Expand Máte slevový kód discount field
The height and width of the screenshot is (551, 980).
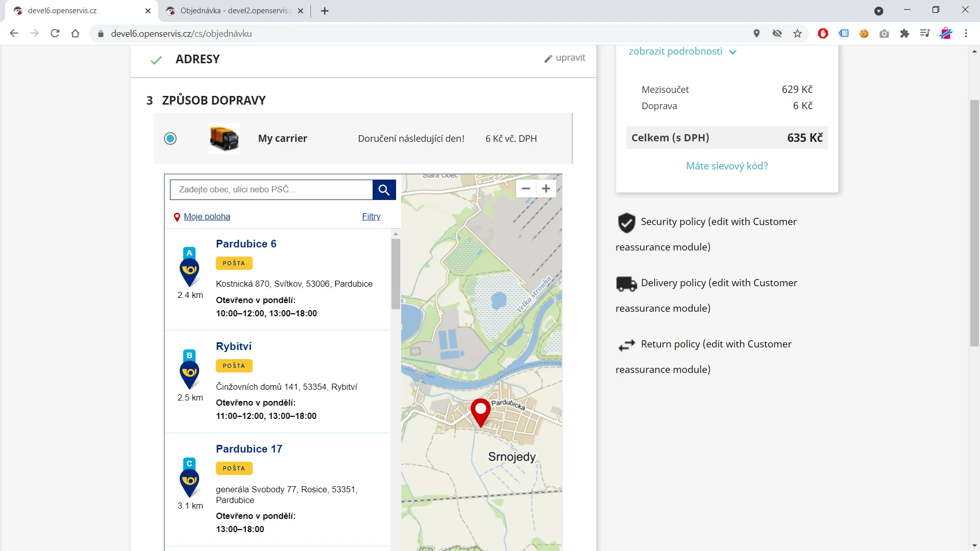point(726,166)
